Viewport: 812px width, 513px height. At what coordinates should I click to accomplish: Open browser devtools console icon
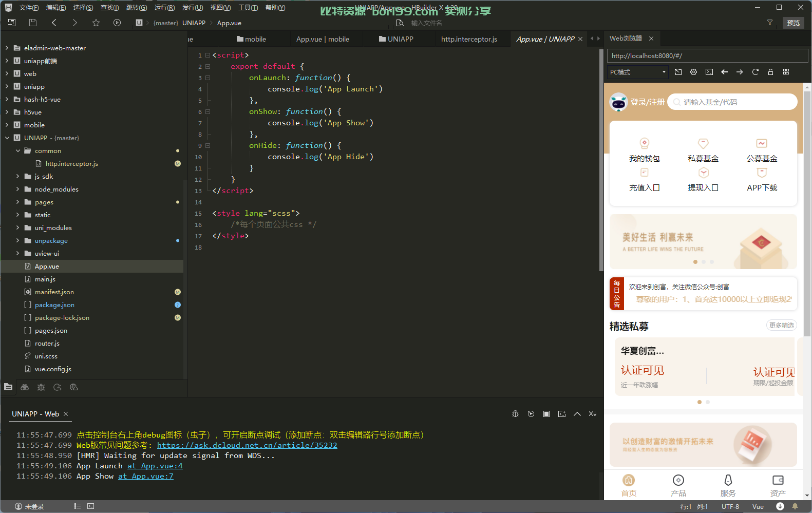coord(709,72)
